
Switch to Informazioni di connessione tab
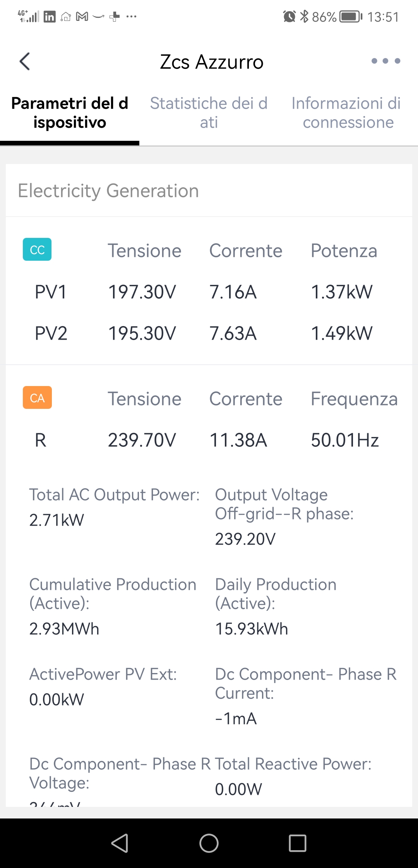pos(346,113)
